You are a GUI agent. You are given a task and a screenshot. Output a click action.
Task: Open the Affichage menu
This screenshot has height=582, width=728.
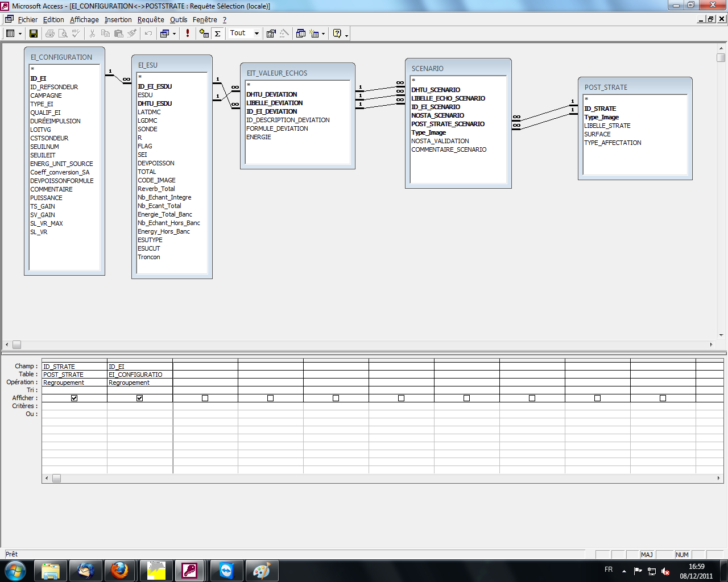[84, 19]
